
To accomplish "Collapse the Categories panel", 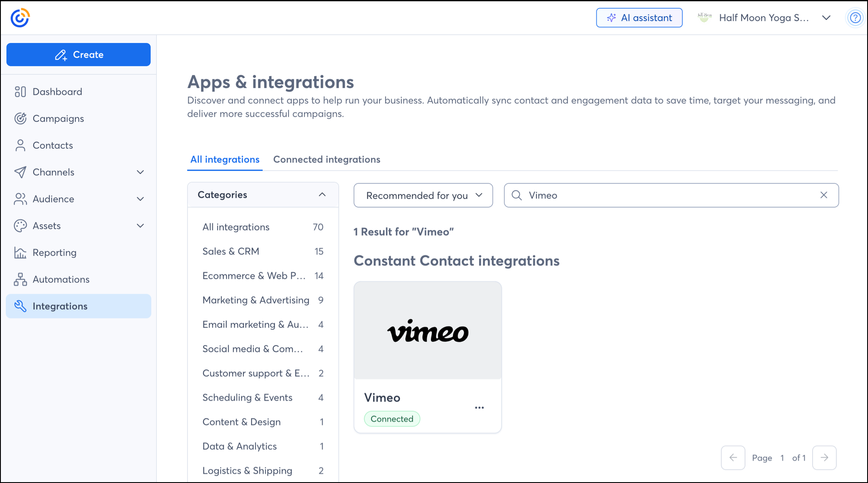I will (x=322, y=195).
